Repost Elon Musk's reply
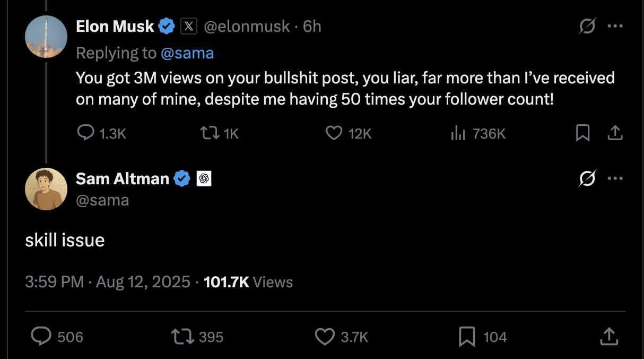644x359 pixels. (212, 133)
